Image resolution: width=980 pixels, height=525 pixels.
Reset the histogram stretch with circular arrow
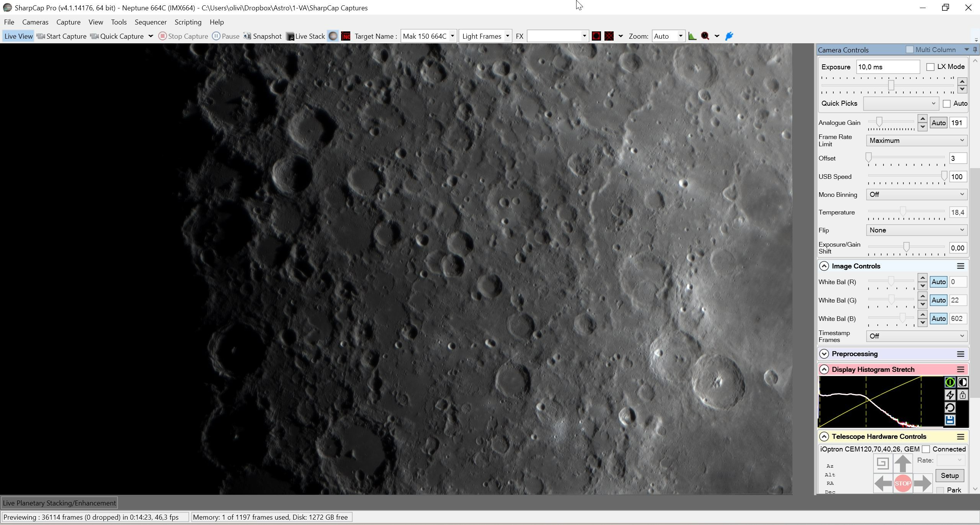(950, 407)
